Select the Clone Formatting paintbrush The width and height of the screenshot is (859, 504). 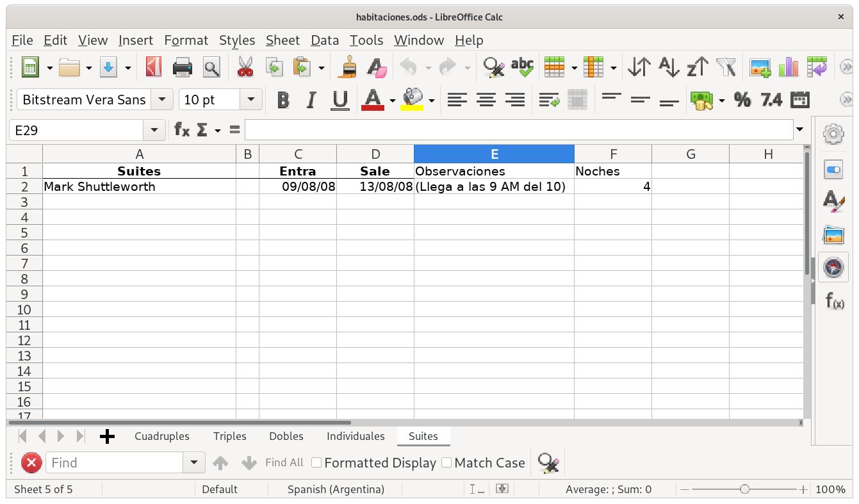pyautogui.click(x=348, y=67)
